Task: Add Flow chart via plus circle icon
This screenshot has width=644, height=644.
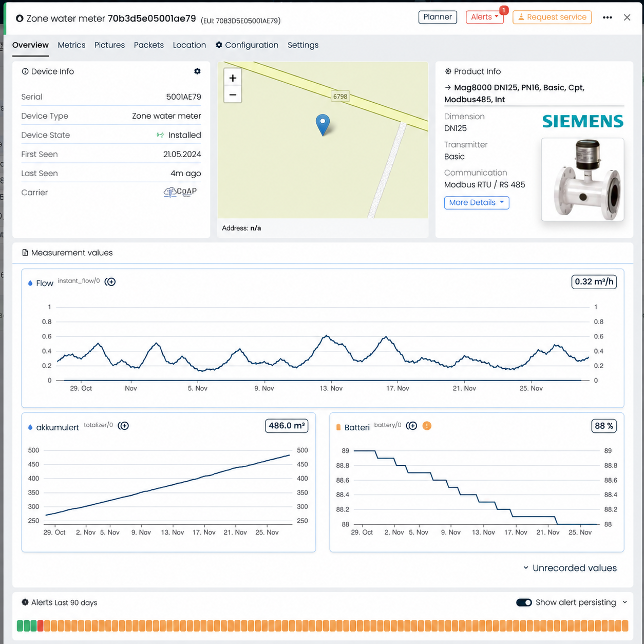Action: click(110, 282)
